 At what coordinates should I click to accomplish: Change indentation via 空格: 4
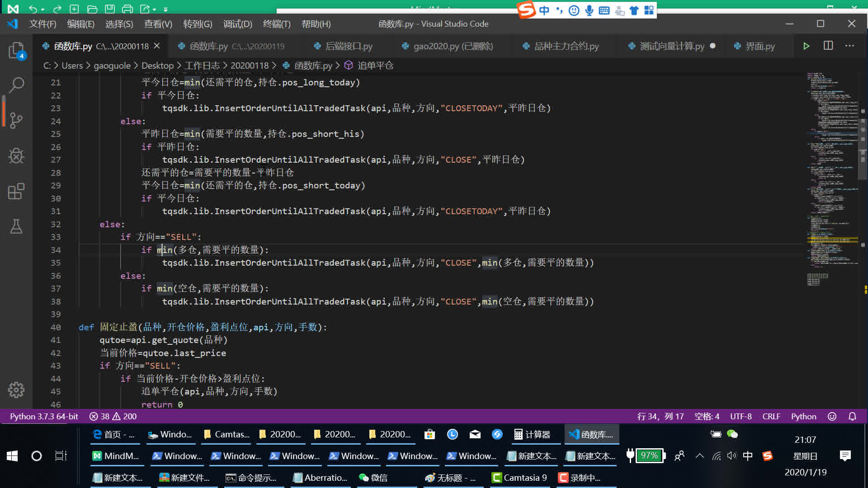click(x=707, y=416)
